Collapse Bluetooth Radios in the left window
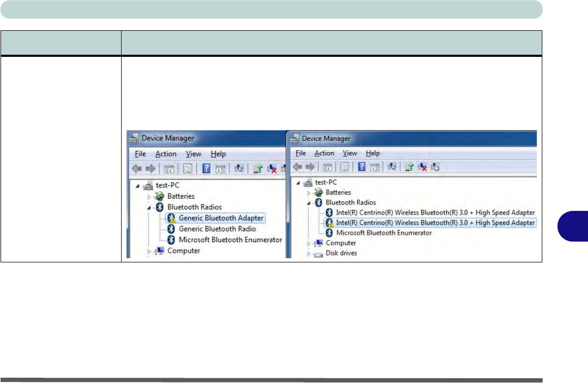The image size is (588, 383). coord(150,207)
